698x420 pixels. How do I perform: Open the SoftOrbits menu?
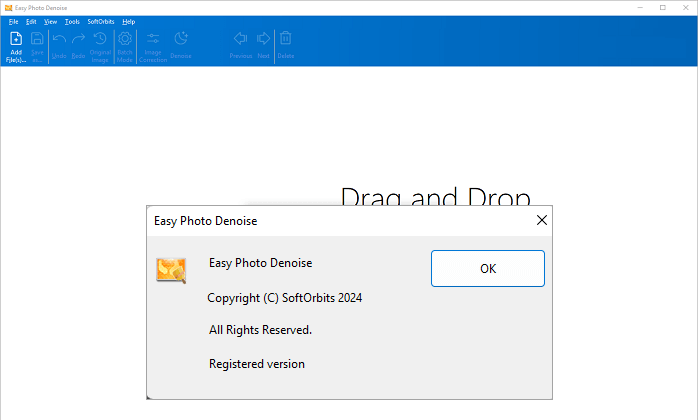click(100, 21)
